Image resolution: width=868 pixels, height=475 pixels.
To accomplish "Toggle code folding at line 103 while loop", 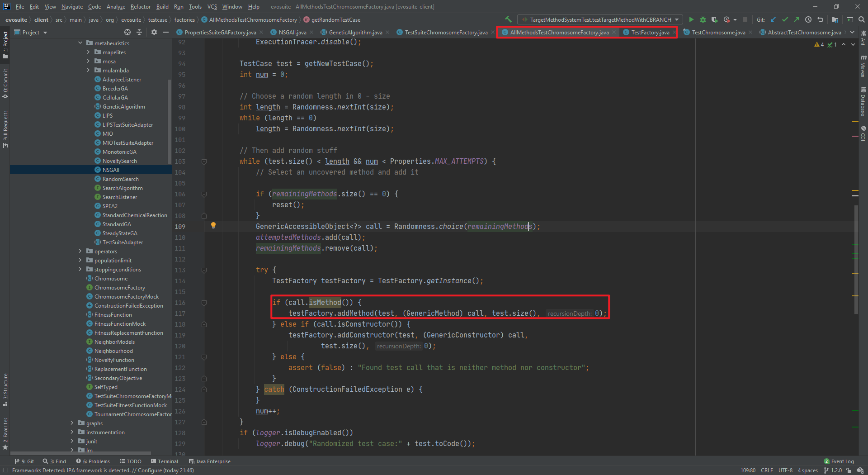I will coord(204,161).
